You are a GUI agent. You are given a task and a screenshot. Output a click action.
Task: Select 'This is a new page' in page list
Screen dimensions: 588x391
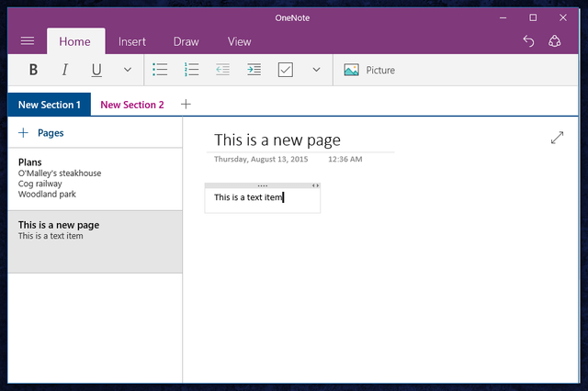(x=96, y=241)
